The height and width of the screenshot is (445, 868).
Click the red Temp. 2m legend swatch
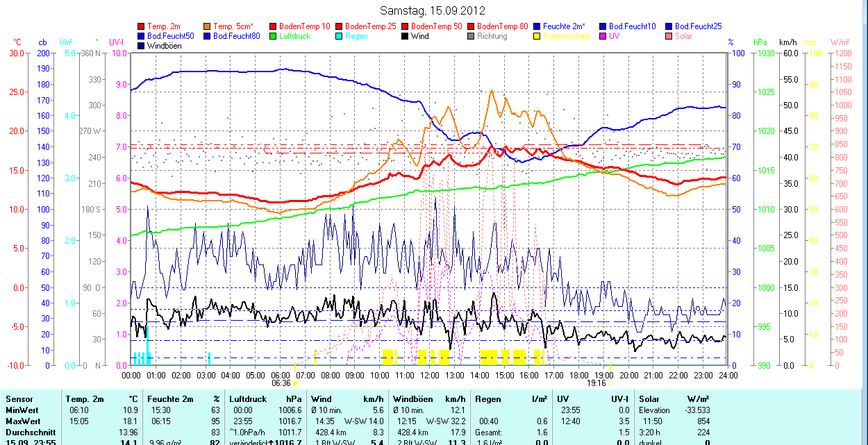click(x=142, y=26)
